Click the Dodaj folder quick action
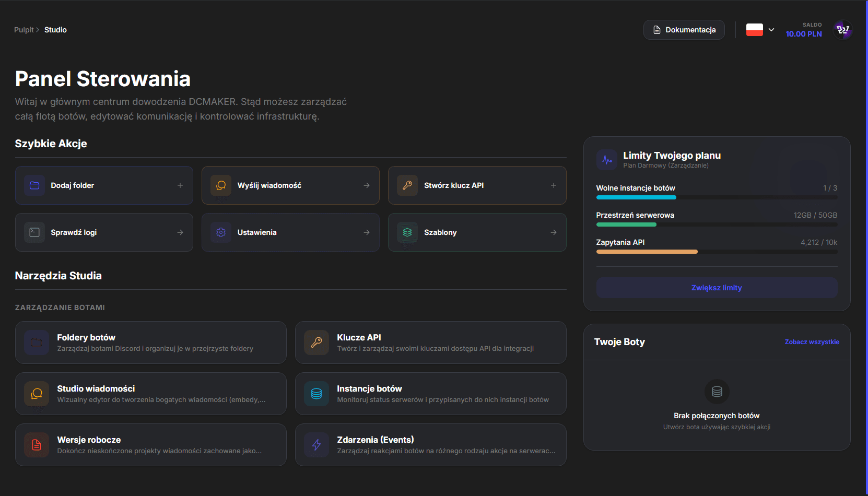 pos(104,185)
